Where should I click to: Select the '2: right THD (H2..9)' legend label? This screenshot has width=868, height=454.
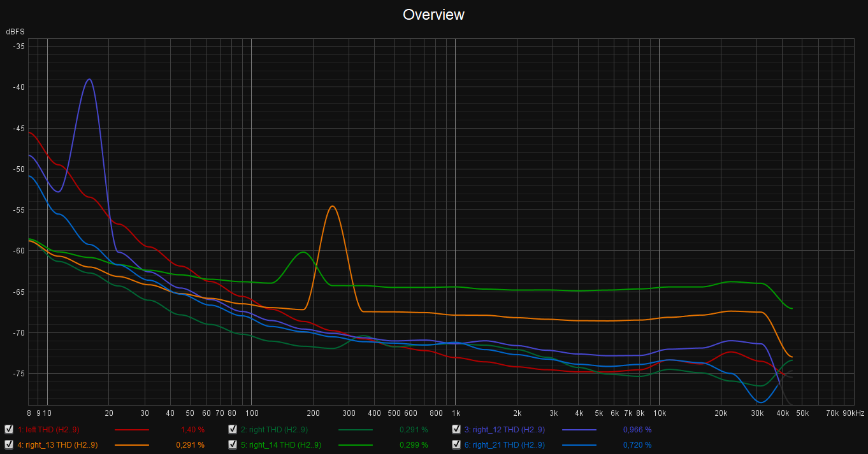click(274, 430)
